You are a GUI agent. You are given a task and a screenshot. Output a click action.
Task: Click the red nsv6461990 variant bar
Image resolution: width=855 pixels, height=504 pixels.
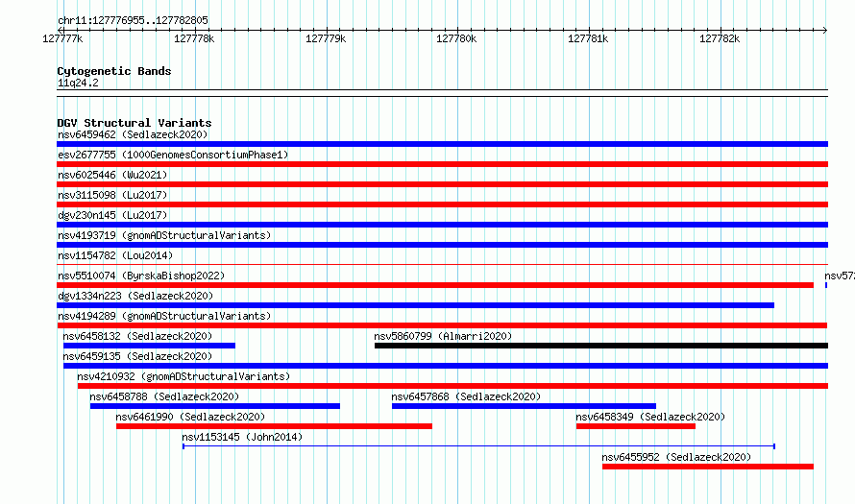click(x=275, y=426)
